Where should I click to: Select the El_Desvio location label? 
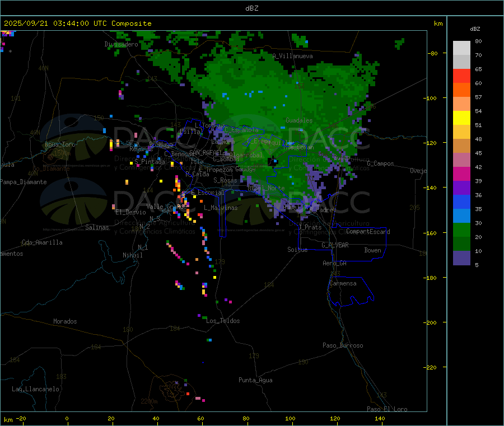pos(130,212)
